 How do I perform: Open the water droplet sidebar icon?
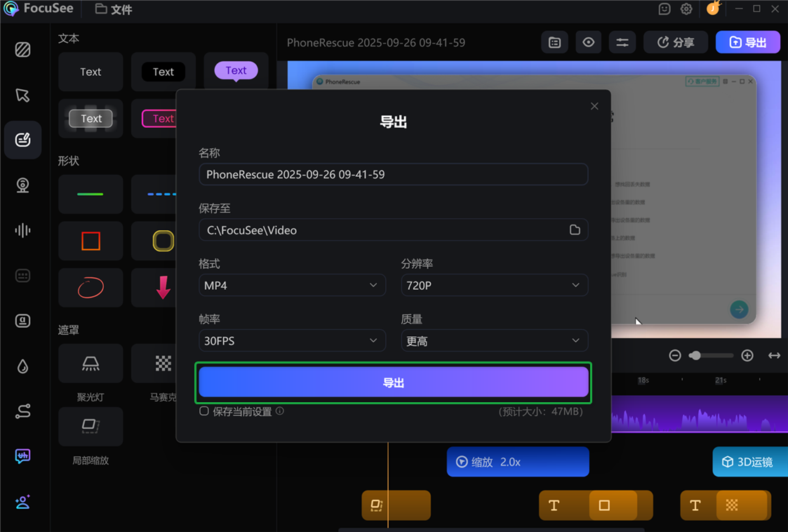tap(22, 366)
